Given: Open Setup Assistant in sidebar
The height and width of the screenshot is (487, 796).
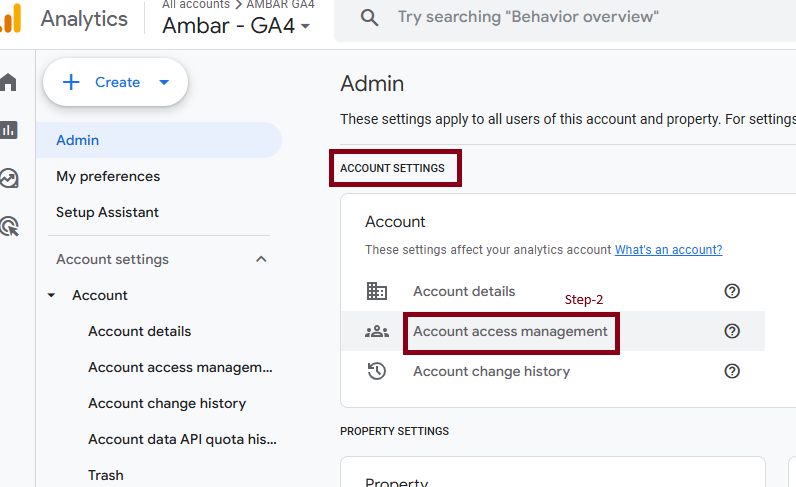Looking at the screenshot, I should point(107,212).
